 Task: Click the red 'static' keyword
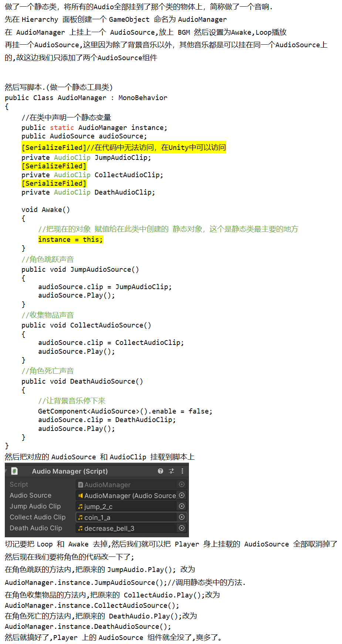pyautogui.click(x=62, y=128)
